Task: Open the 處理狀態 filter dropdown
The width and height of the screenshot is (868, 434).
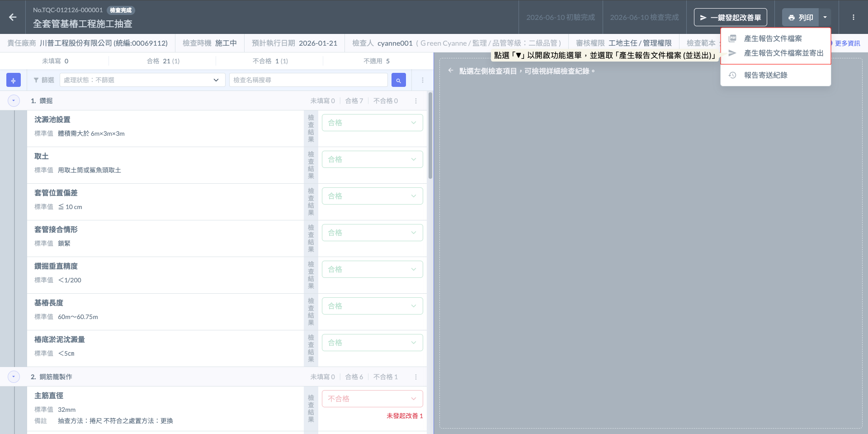Action: click(x=142, y=80)
